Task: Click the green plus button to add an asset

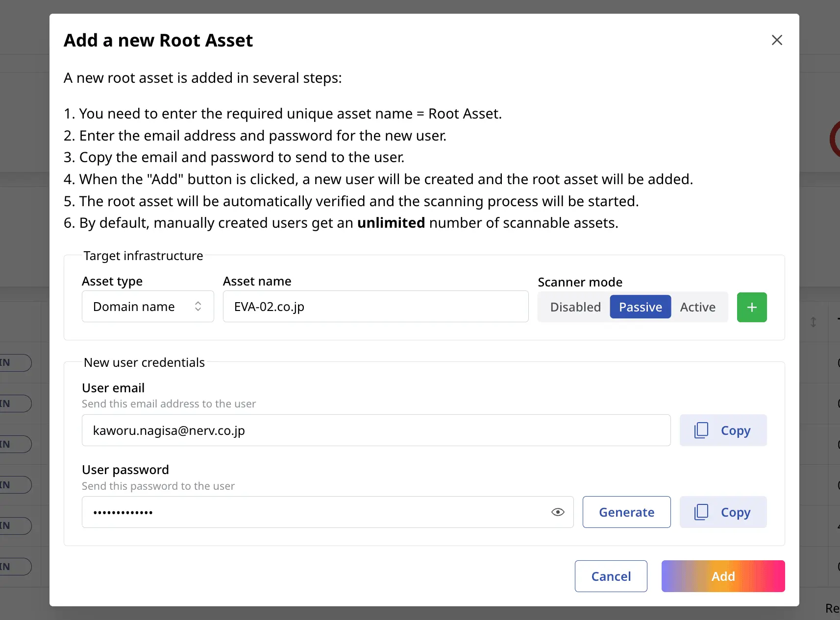Action: click(x=752, y=307)
